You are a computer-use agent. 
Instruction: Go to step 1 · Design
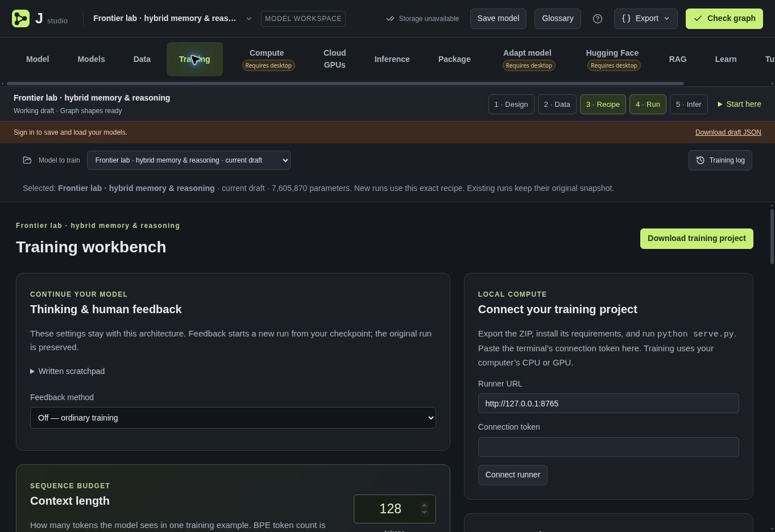[x=511, y=105]
